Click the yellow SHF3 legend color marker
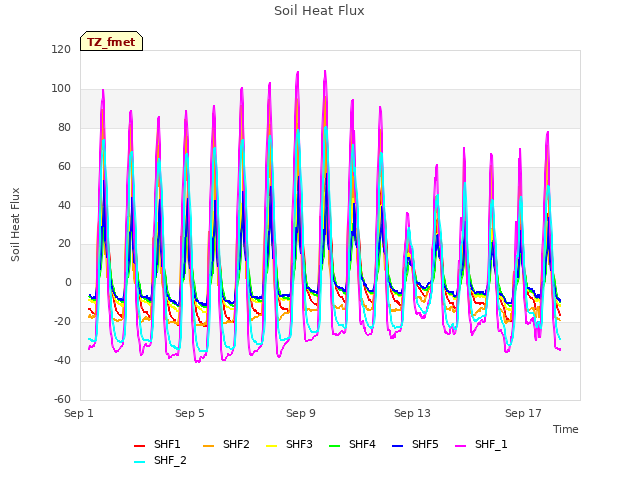 point(271,445)
